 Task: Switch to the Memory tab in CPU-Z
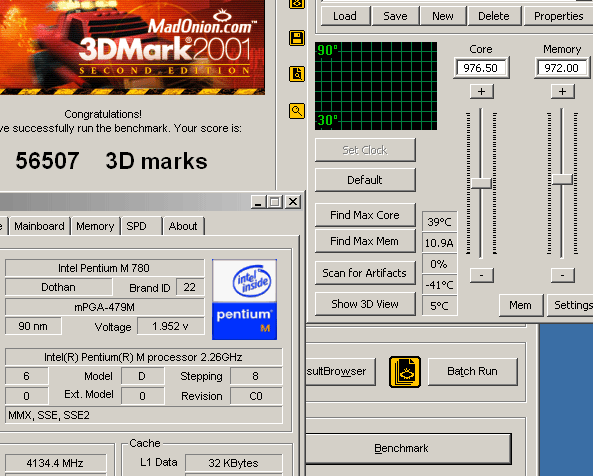pos(95,226)
